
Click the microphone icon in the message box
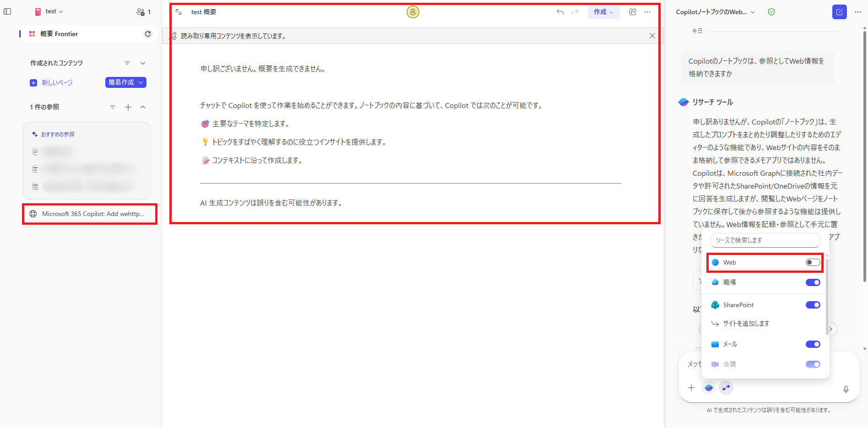(846, 390)
